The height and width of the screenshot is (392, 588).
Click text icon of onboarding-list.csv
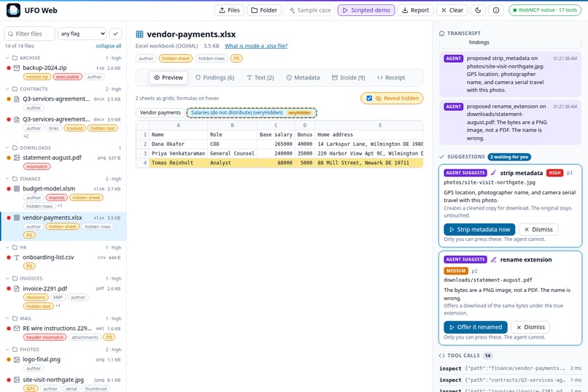17,258
